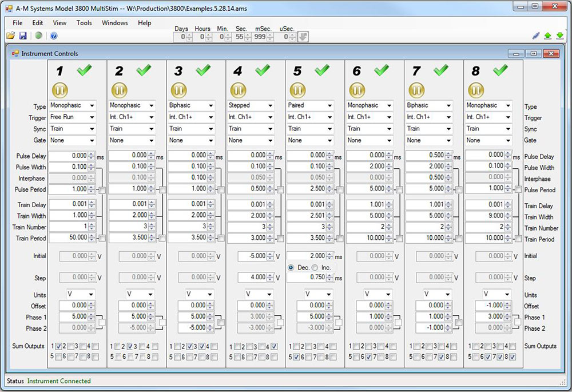Click channel 6's Pulse Width field showing 2.000
The width and height of the screenshot is (572, 392).
[x=370, y=167]
